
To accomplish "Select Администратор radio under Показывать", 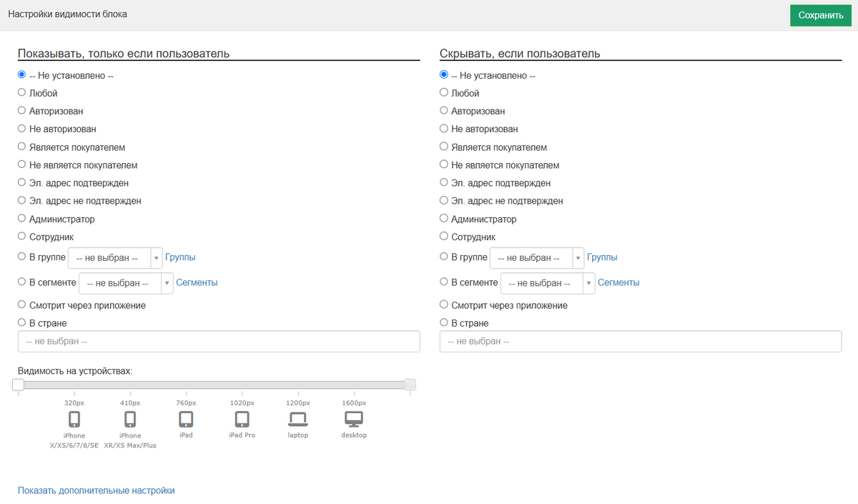I will coord(21,218).
